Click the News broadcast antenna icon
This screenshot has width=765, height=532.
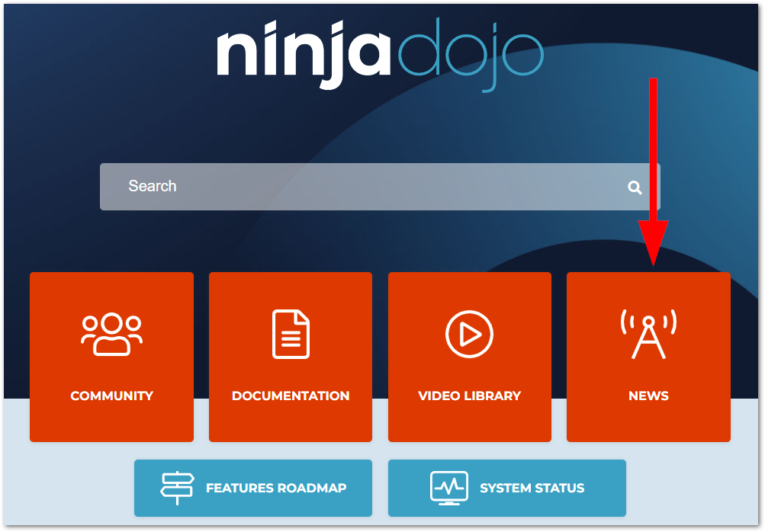point(648,334)
